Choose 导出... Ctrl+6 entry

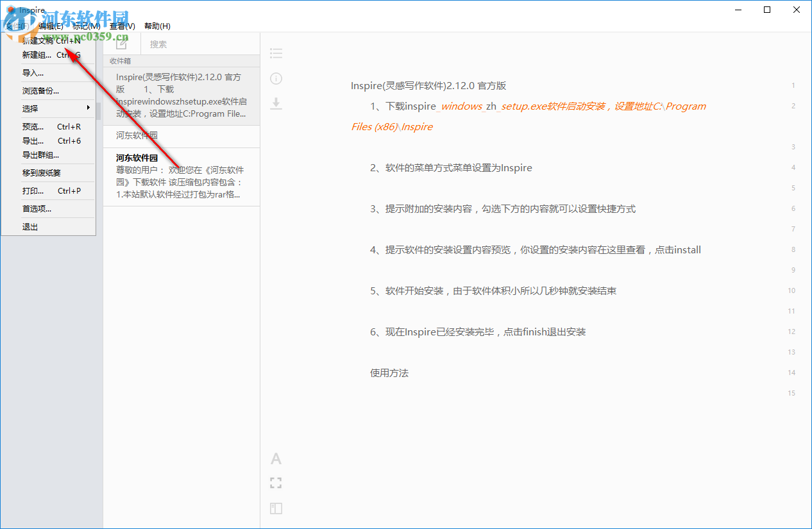(48, 140)
